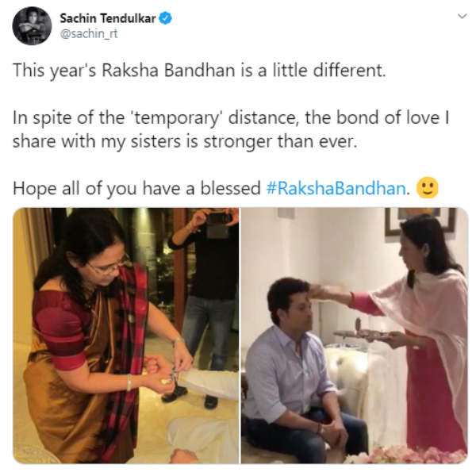Open Sachin Tendulkar's profile avatar

coord(32,25)
